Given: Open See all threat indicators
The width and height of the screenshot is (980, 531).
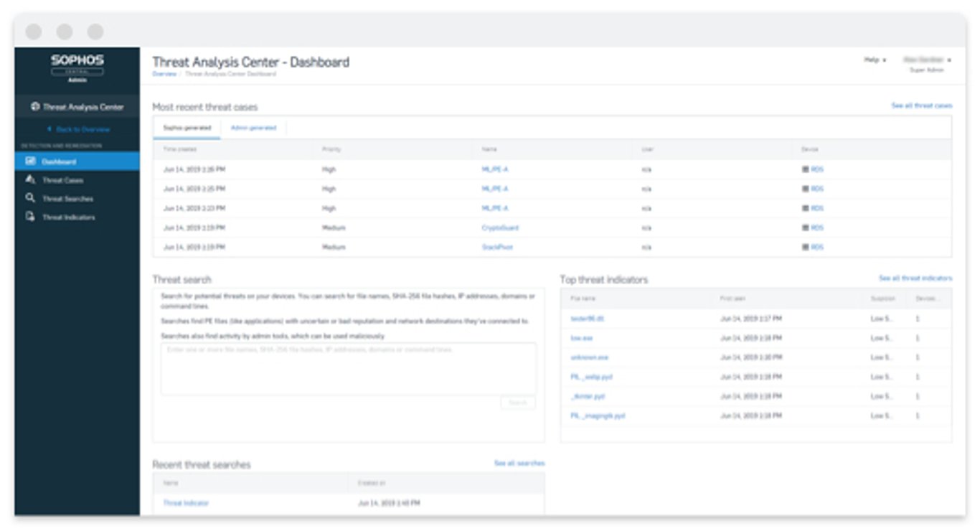Looking at the screenshot, I should click(x=915, y=278).
